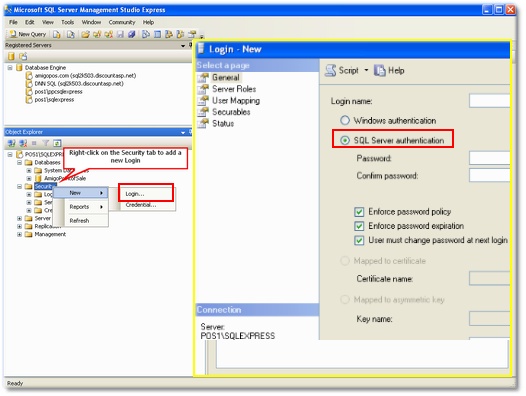
Task: Click the AmigoPointOfSale database cylinder icon
Action: [x=38, y=178]
